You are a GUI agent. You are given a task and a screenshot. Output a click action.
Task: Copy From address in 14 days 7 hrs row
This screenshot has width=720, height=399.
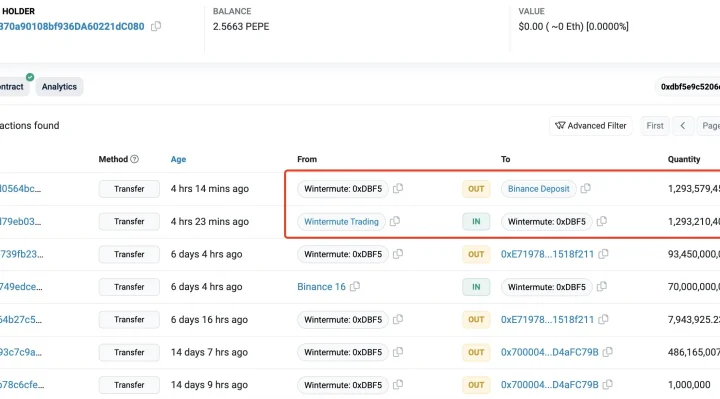(x=398, y=352)
